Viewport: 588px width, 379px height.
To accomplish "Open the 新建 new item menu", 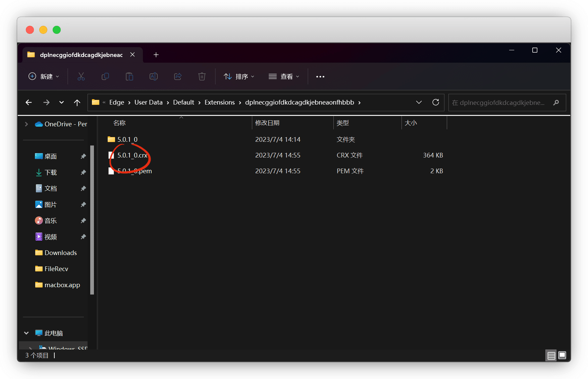I will [x=44, y=76].
